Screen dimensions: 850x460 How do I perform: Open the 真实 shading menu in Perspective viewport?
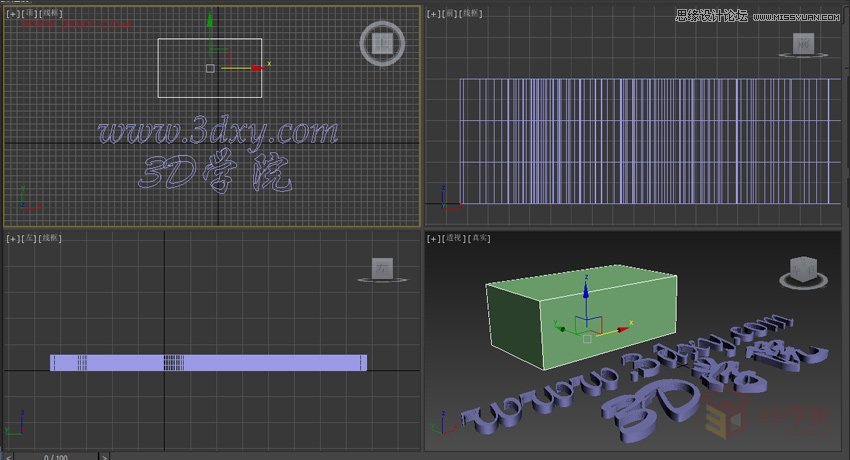click(479, 238)
